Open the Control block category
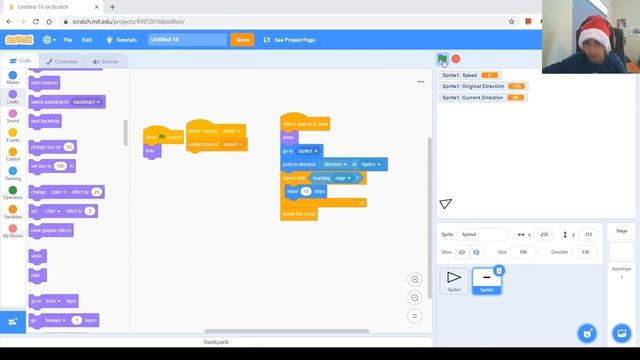The image size is (640, 360). coord(13,154)
